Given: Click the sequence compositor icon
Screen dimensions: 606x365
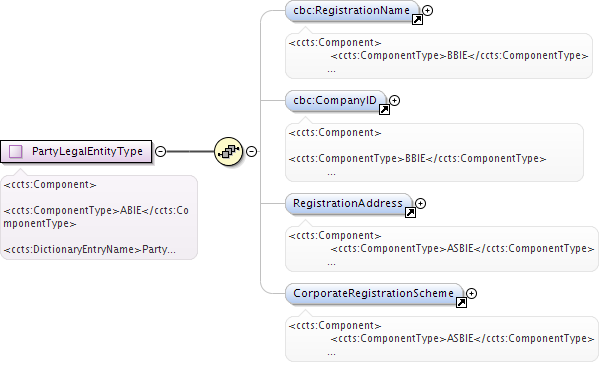Looking at the screenshot, I should (228, 151).
